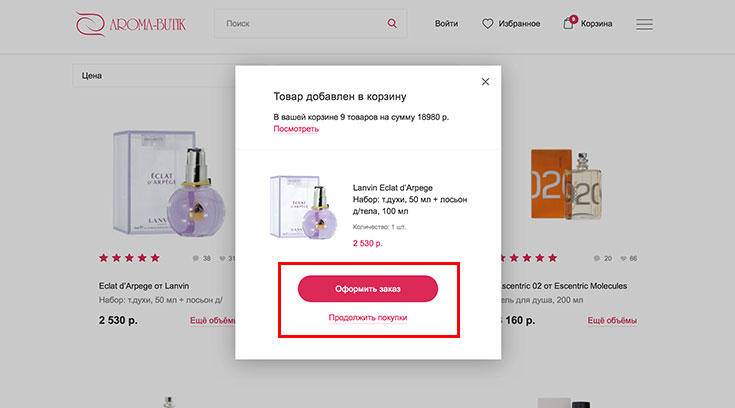The width and height of the screenshot is (735, 408).
Task: Click the Поиск search field
Action: coord(300,23)
